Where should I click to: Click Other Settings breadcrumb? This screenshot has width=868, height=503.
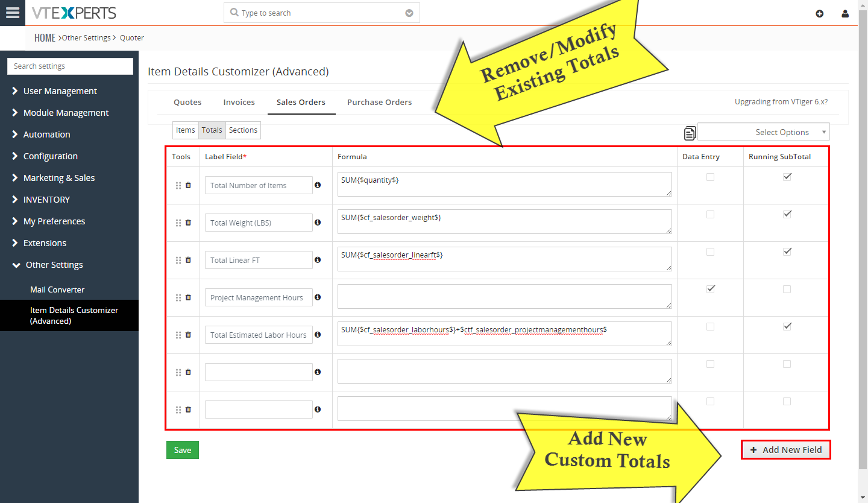pos(86,38)
